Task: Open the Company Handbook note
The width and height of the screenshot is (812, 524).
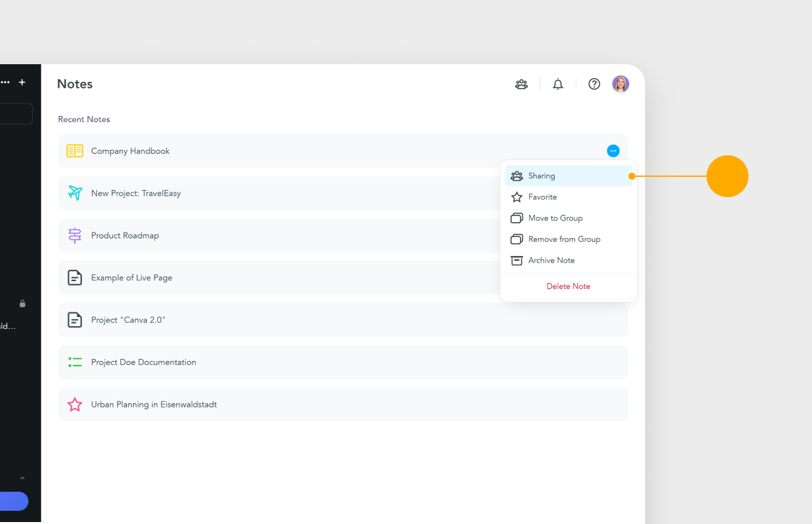Action: click(x=342, y=151)
